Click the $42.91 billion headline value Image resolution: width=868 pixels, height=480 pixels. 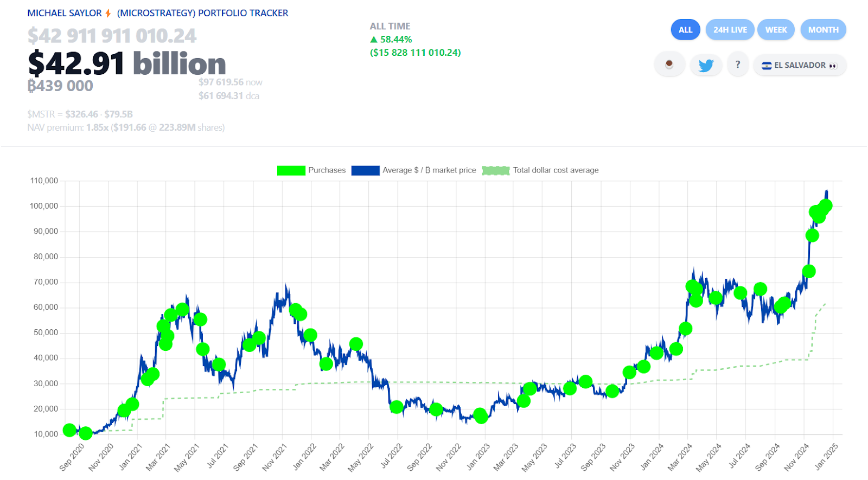tap(127, 63)
